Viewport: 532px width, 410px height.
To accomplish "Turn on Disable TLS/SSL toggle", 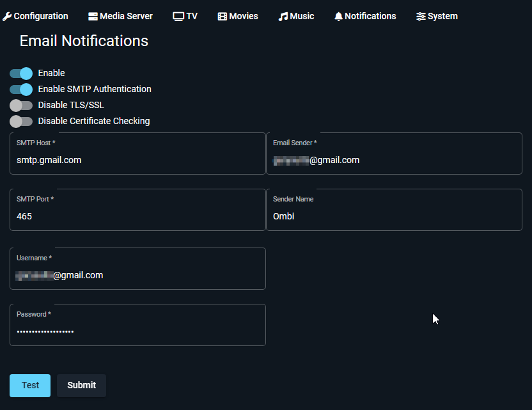I will click(x=21, y=105).
